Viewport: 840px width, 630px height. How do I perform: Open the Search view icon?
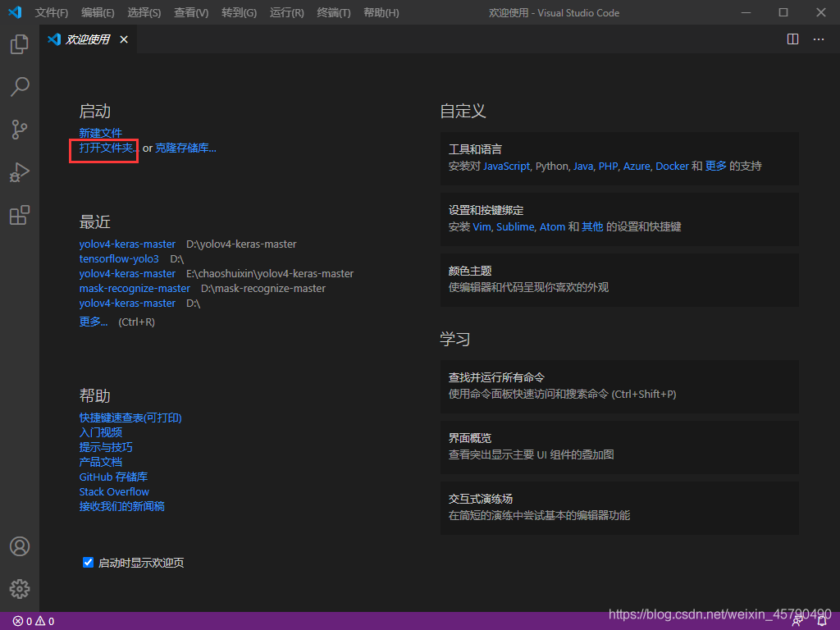[20, 87]
